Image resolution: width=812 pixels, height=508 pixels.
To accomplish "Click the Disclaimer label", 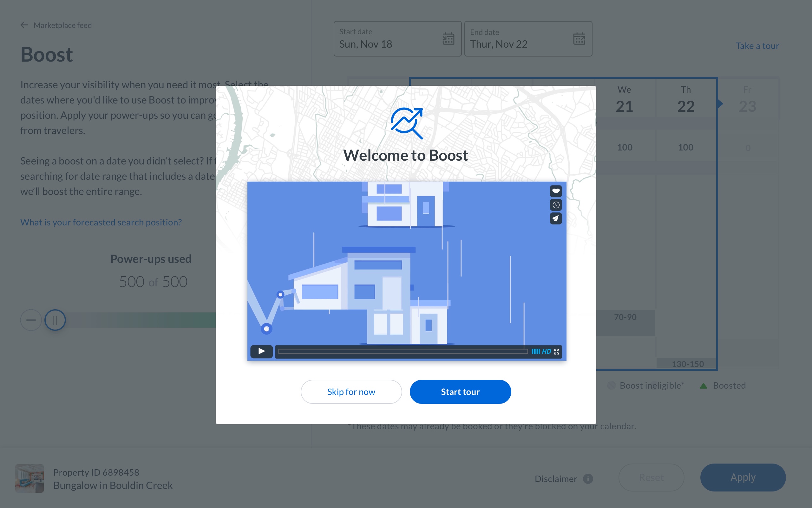I will pos(556,479).
